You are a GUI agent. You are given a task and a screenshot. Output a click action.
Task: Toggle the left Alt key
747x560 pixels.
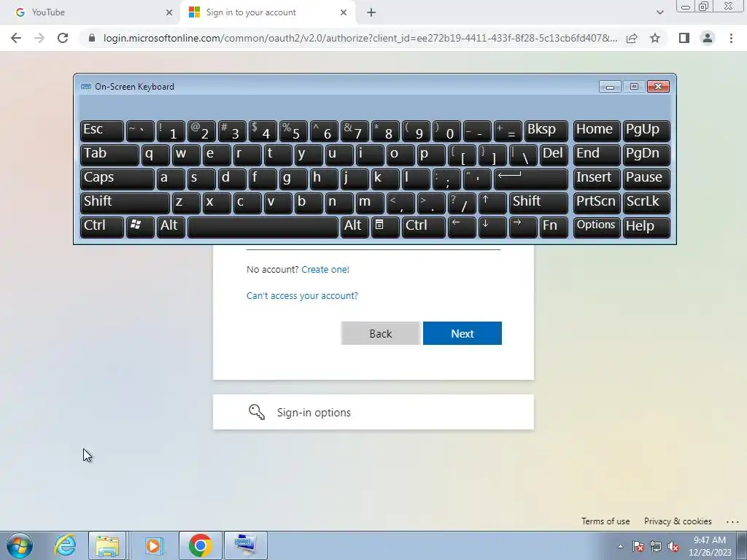[x=171, y=227]
